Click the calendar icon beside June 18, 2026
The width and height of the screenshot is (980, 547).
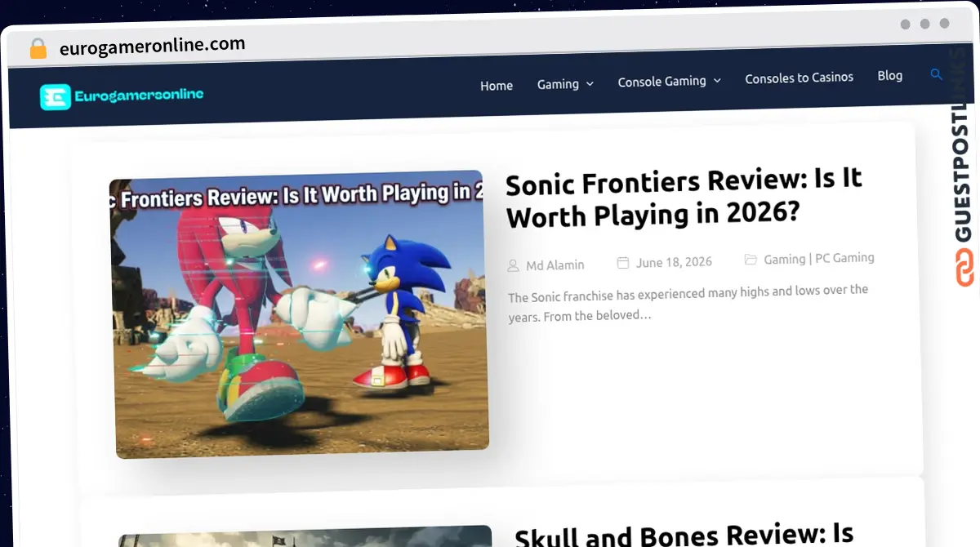[x=623, y=263]
